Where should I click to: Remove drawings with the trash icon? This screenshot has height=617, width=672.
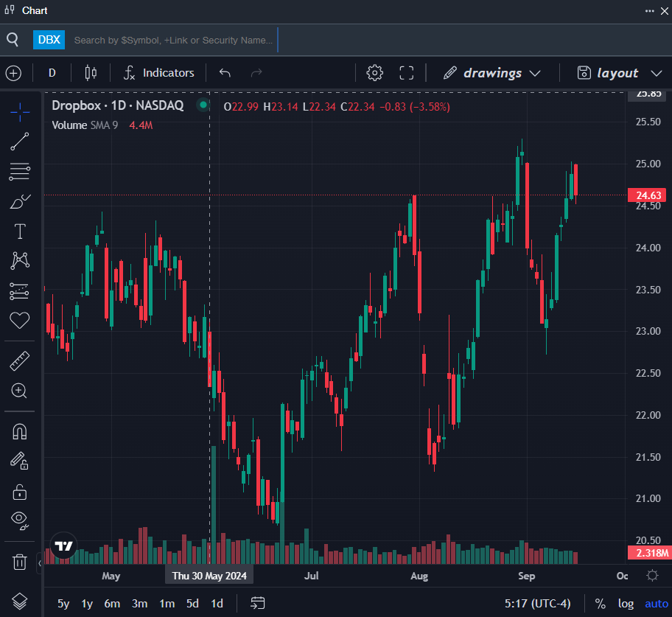tap(20, 561)
